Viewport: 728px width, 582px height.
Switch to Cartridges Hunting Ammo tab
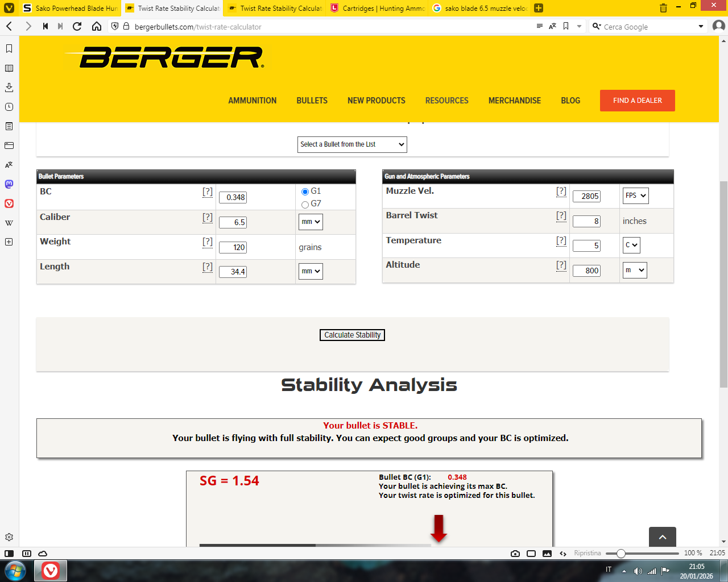[378, 8]
